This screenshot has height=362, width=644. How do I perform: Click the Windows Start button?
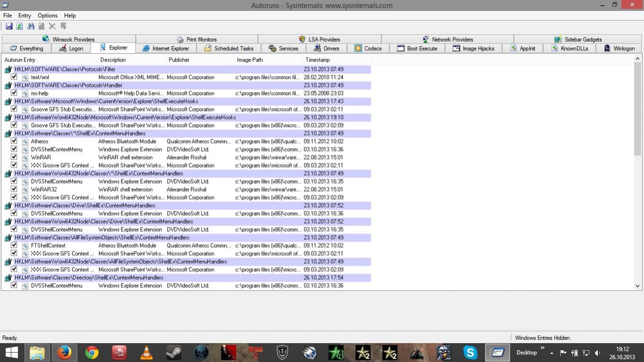tap(11, 353)
